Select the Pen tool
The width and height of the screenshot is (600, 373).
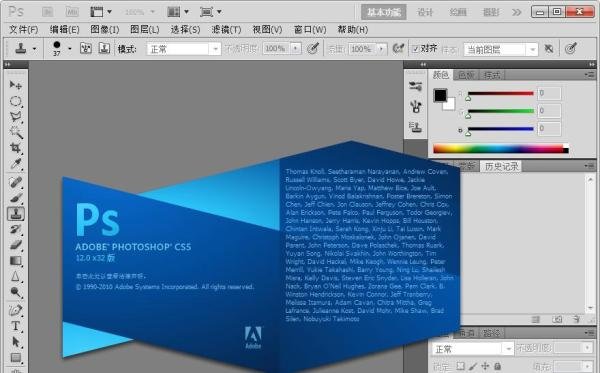(x=16, y=310)
